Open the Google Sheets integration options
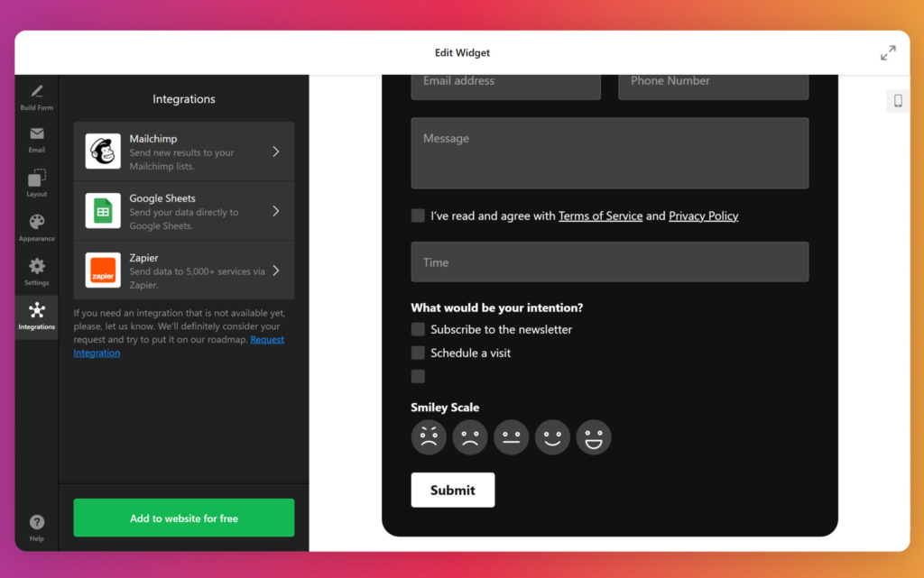The image size is (924, 578). point(276,210)
